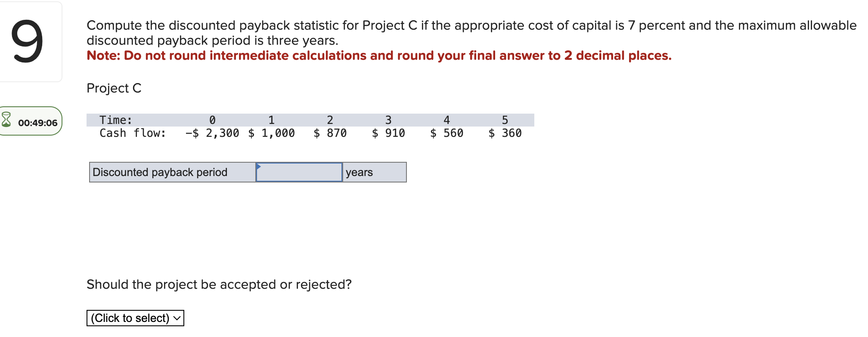This screenshot has width=868, height=337.
Task: Click the Cash flow row label
Action: [x=131, y=133]
